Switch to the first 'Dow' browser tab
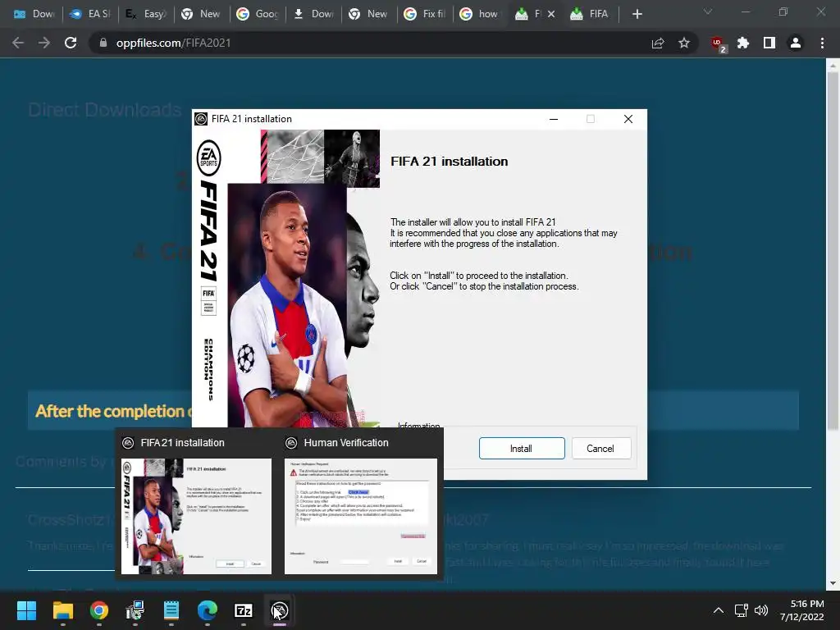The width and height of the screenshot is (840, 630). coord(34,14)
